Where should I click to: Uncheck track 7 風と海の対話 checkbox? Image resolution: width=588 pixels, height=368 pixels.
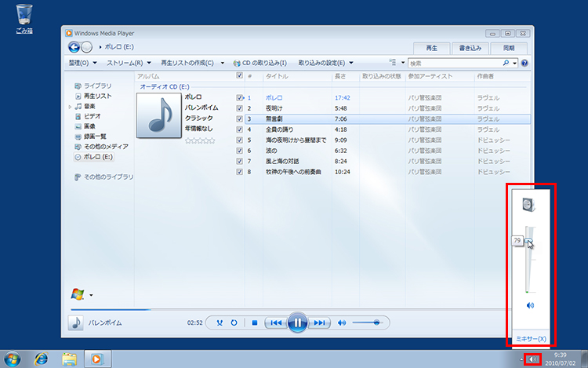pos(239,161)
